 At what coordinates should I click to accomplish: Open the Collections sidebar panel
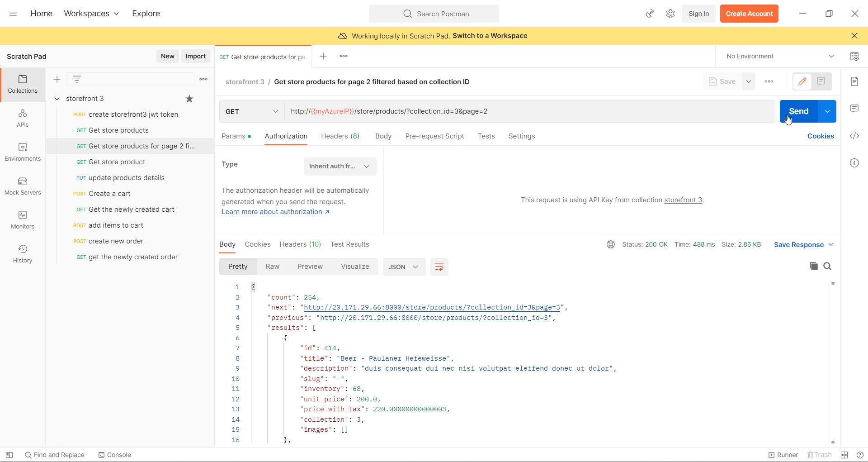[23, 85]
